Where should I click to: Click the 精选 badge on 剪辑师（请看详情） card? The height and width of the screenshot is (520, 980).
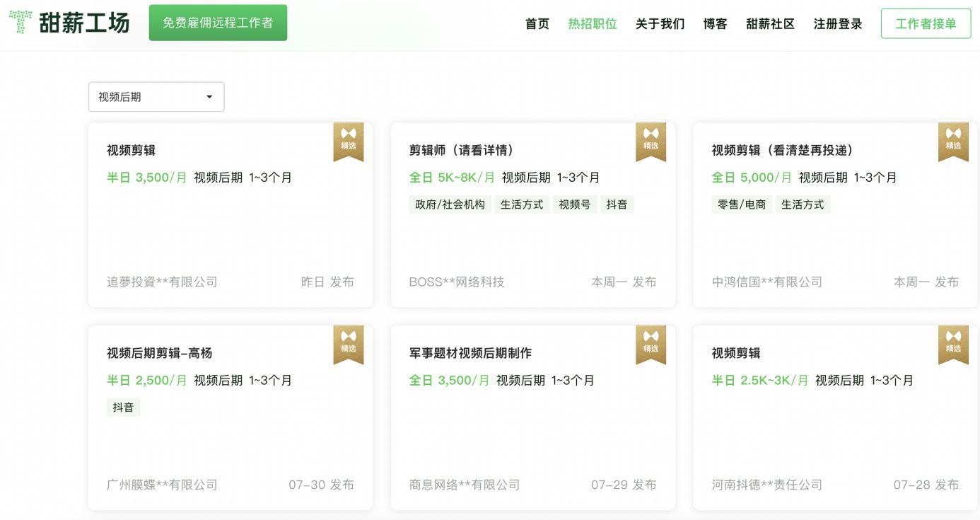[651, 141]
